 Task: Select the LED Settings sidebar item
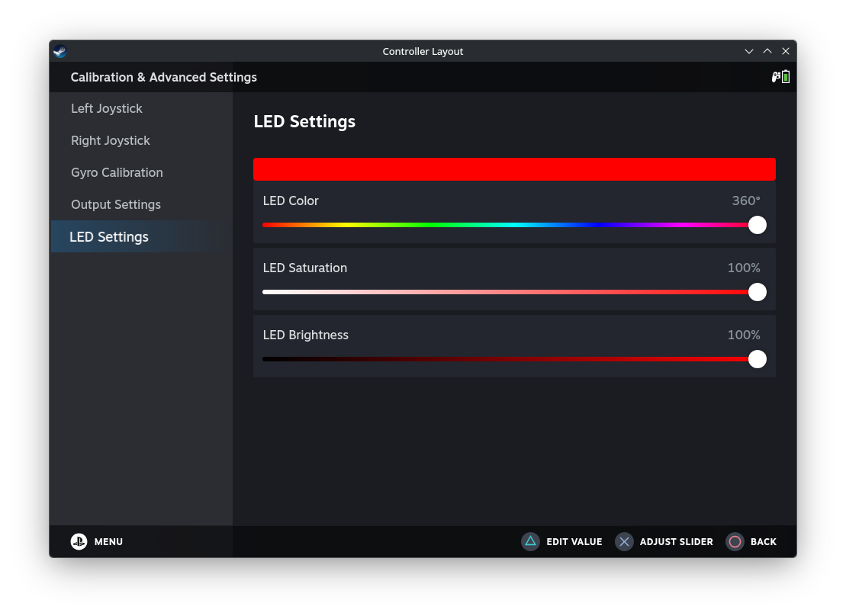(141, 237)
